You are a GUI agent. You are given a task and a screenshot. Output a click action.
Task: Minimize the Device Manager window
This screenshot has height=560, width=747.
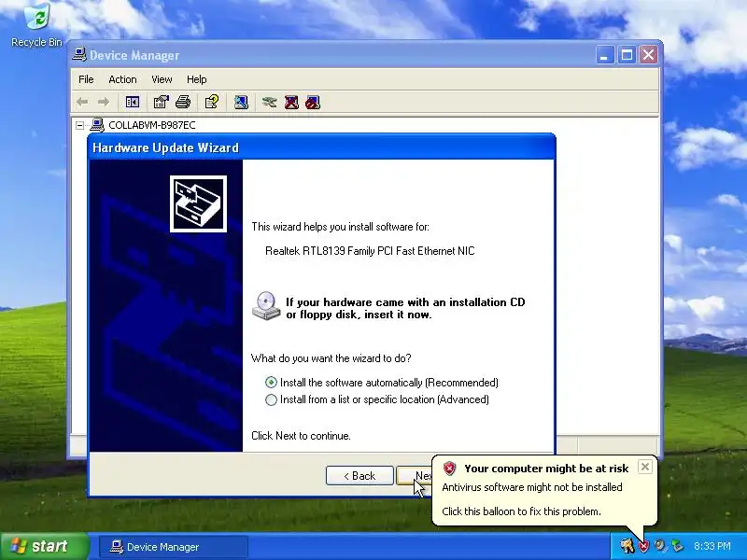(x=605, y=55)
